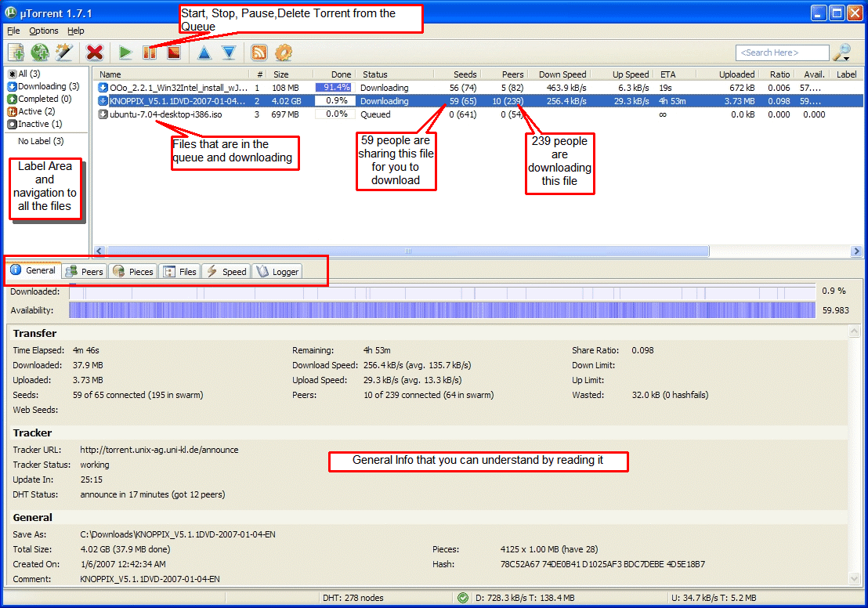
Task: Sort by the Down Speed column header
Action: pos(559,74)
